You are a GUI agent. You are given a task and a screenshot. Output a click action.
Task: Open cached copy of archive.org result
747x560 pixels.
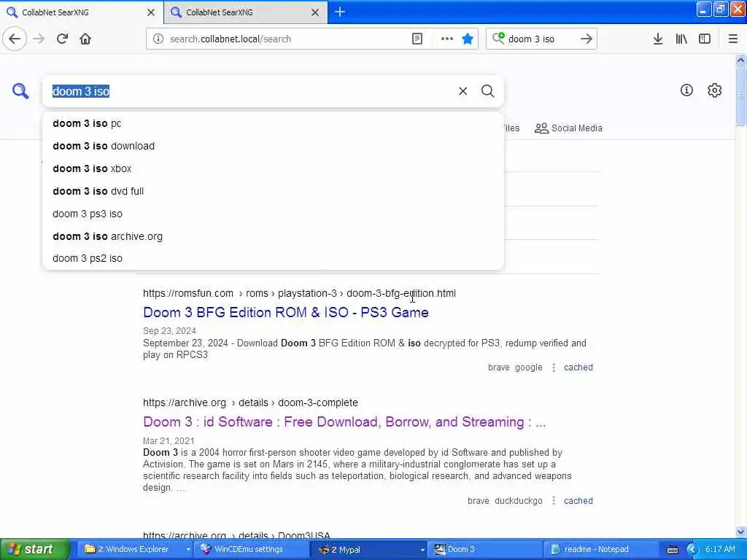(578, 501)
